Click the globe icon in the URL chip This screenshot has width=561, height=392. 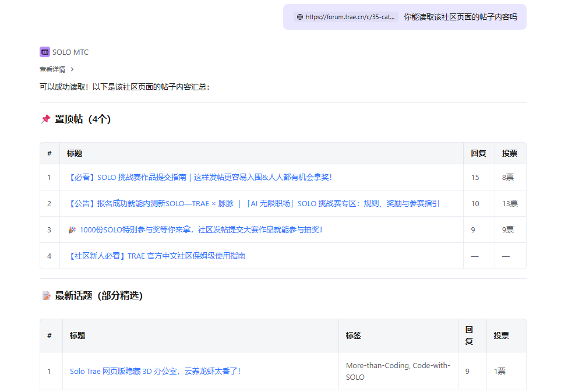pyautogui.click(x=300, y=17)
